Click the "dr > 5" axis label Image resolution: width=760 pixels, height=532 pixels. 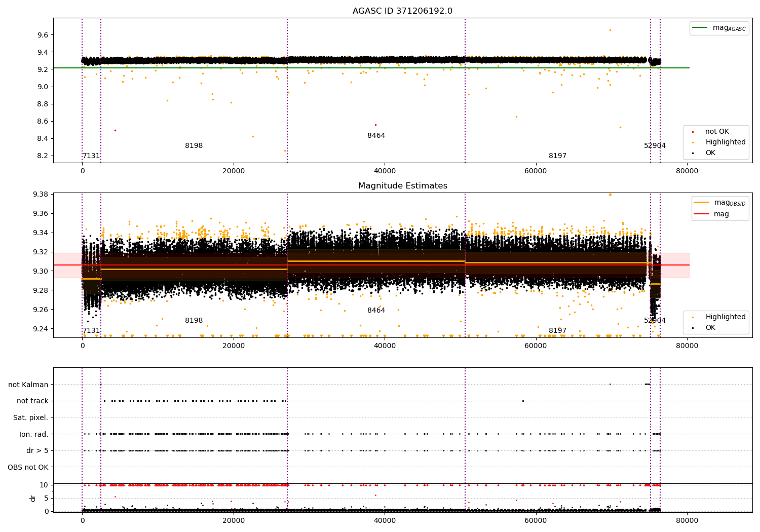coord(37,450)
